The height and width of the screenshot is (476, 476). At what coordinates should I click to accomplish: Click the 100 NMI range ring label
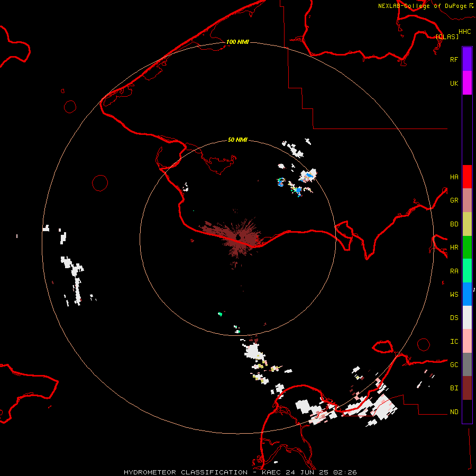237,42
